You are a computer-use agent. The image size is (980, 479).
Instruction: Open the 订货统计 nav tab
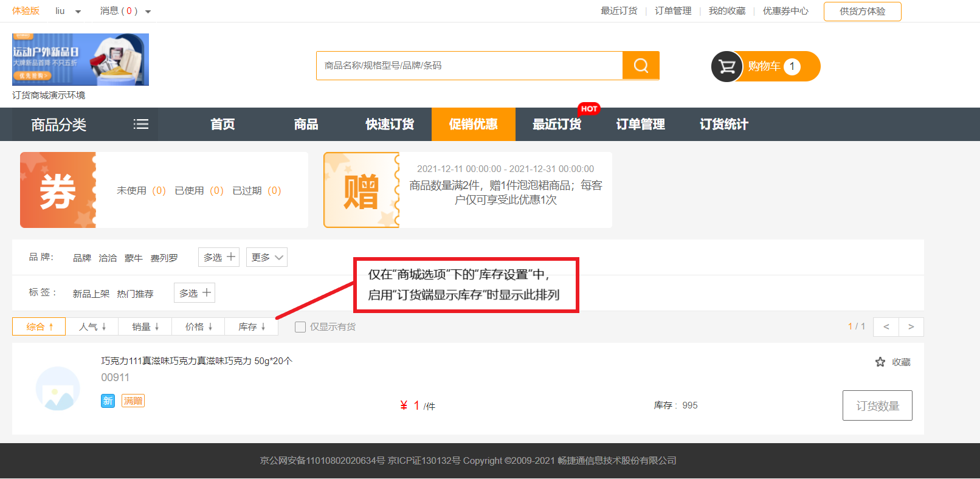click(724, 124)
